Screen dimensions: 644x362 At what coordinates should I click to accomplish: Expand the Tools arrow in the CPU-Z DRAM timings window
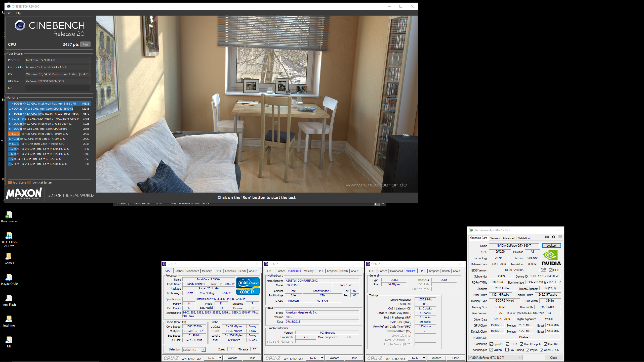click(x=424, y=358)
